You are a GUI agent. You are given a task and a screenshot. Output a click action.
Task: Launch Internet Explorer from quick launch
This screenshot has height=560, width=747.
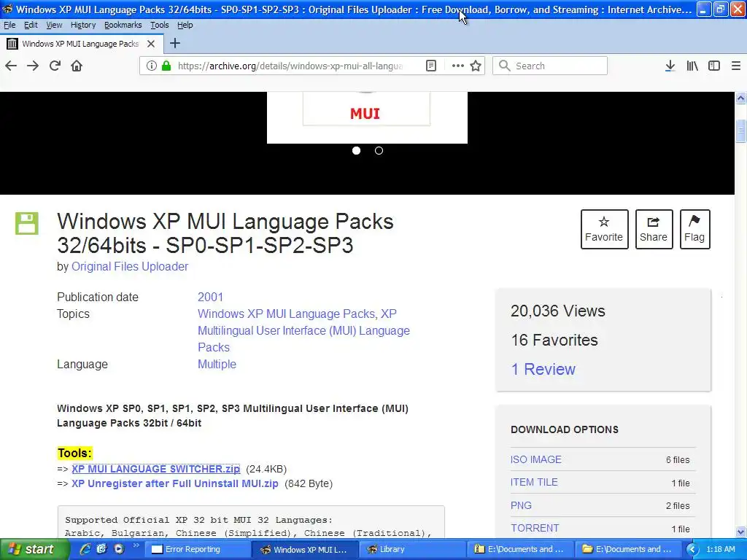(85, 549)
